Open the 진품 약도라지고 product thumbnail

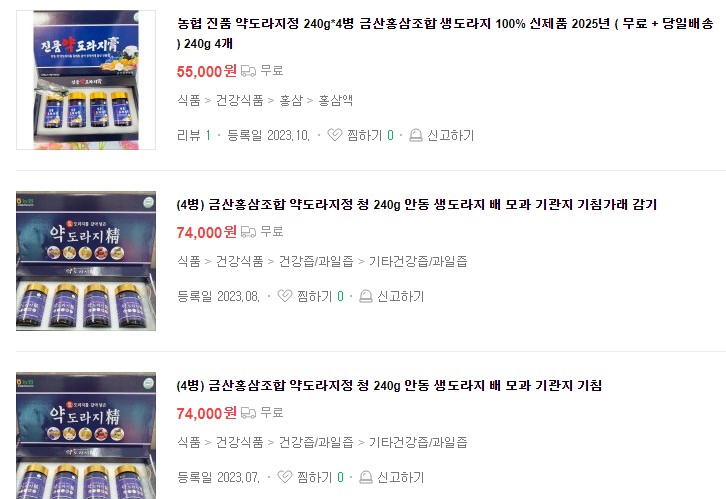pyautogui.click(x=86, y=80)
